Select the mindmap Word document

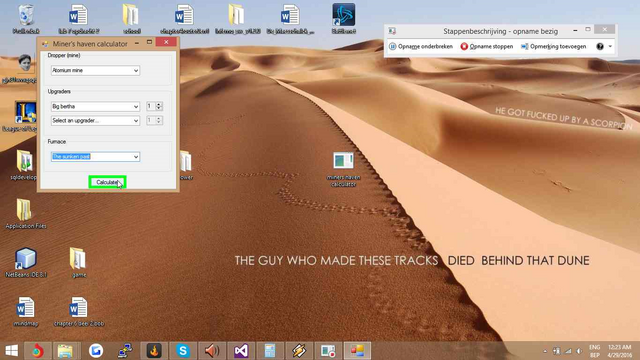click(26, 311)
